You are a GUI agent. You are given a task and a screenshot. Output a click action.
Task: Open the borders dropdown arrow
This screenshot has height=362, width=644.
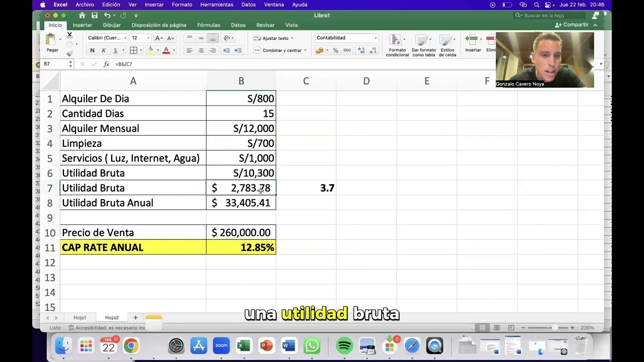point(141,50)
